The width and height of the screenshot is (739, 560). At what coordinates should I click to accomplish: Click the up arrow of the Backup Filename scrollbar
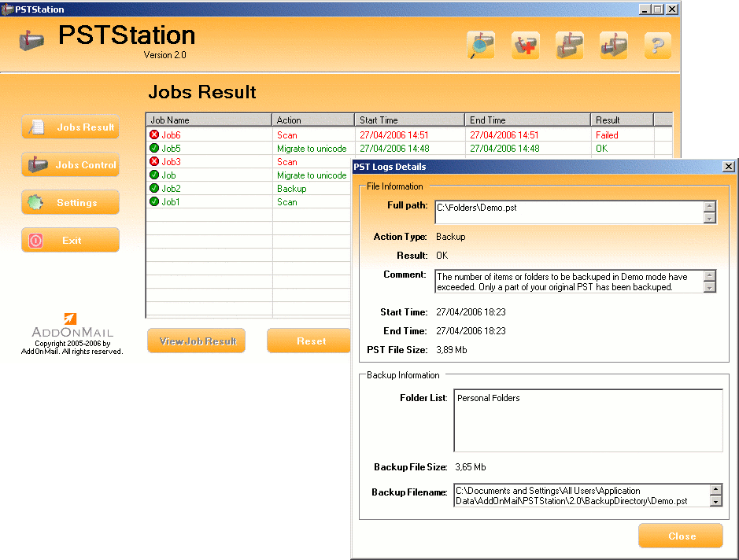pyautogui.click(x=716, y=490)
